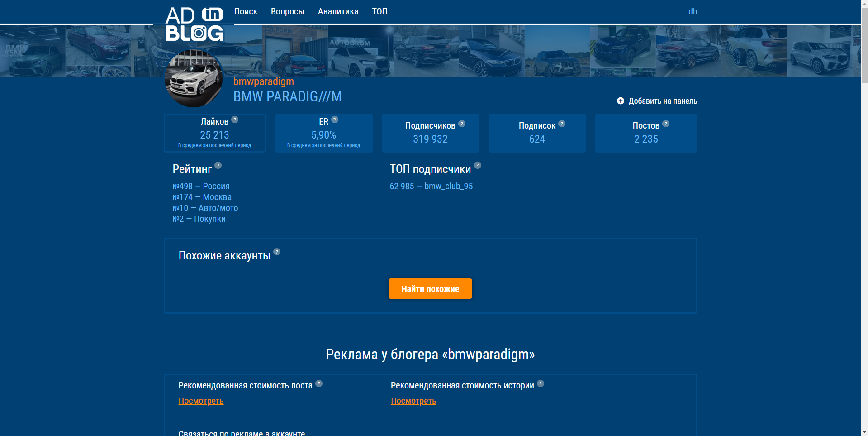The width and height of the screenshot is (868, 436).
Task: Select the Лайков 25 213 stat card
Action: pyautogui.click(x=214, y=133)
